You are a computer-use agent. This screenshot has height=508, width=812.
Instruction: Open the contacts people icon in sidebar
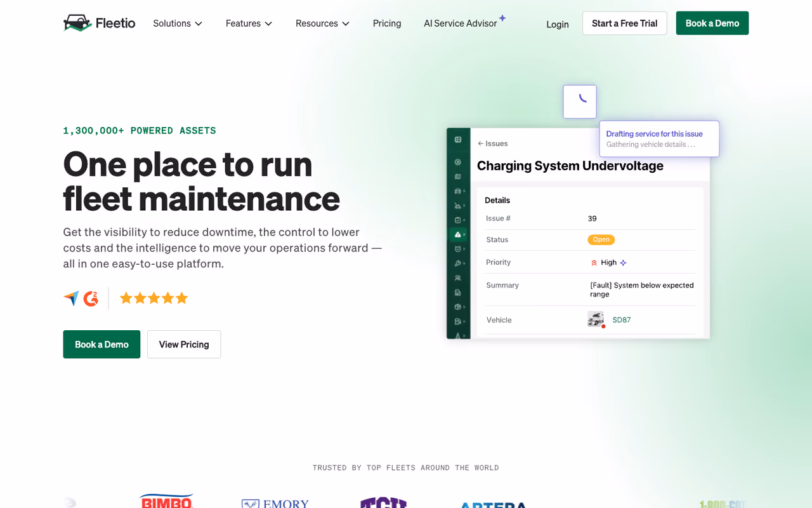pyautogui.click(x=458, y=278)
